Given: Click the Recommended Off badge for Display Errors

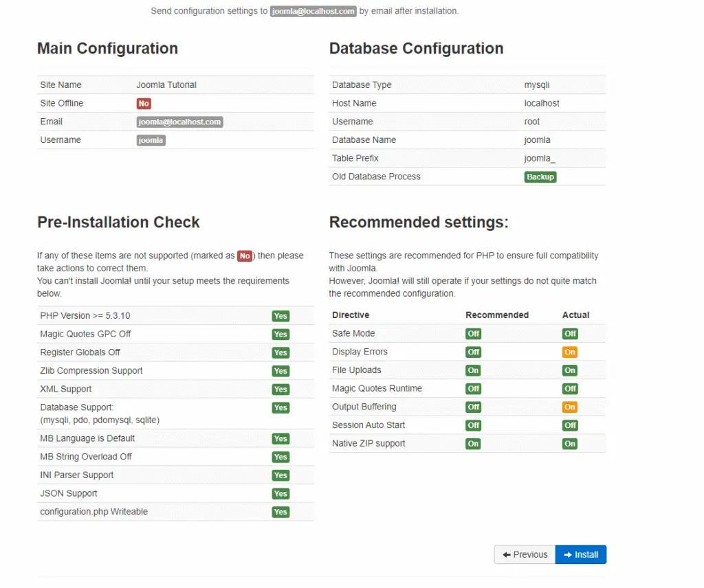Looking at the screenshot, I should point(473,352).
